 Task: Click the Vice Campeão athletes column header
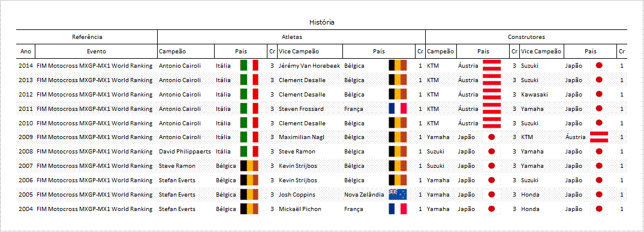click(309, 52)
